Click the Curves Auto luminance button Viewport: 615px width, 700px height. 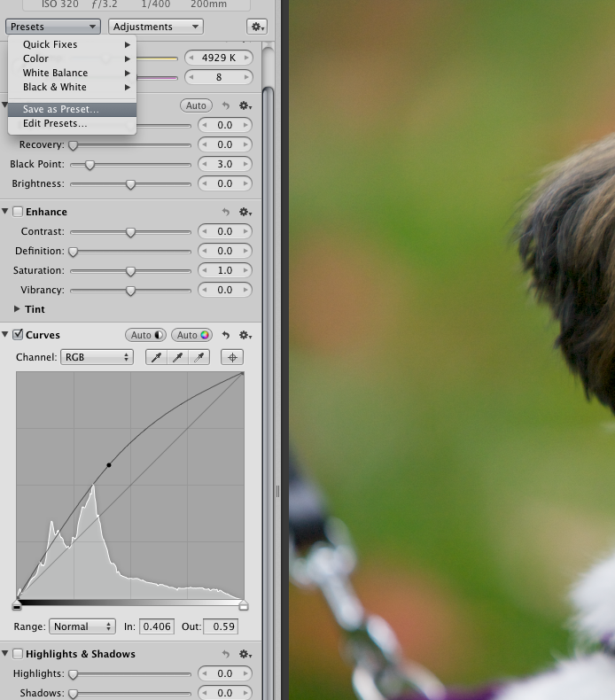(146, 335)
